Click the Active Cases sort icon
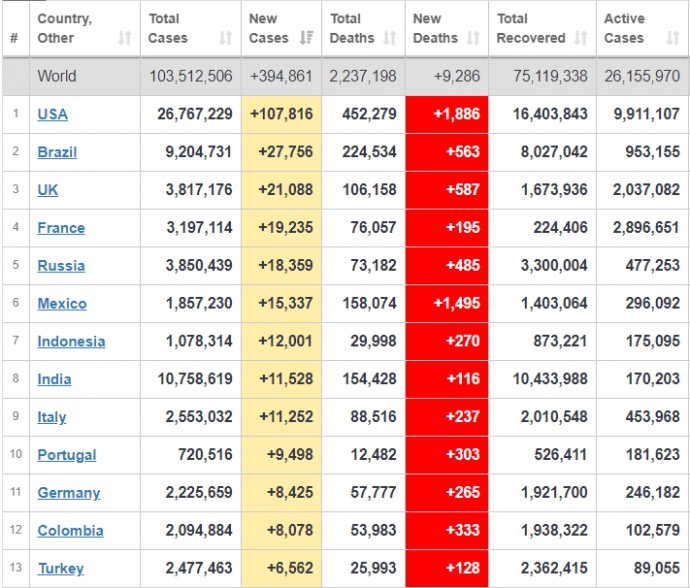Viewport: 690px width, 588px height. [x=672, y=38]
